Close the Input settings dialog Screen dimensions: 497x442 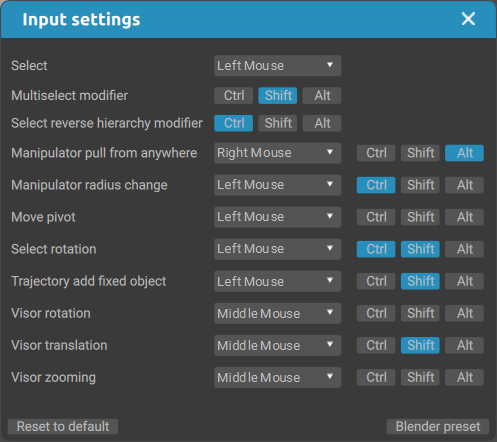pyautogui.click(x=468, y=19)
